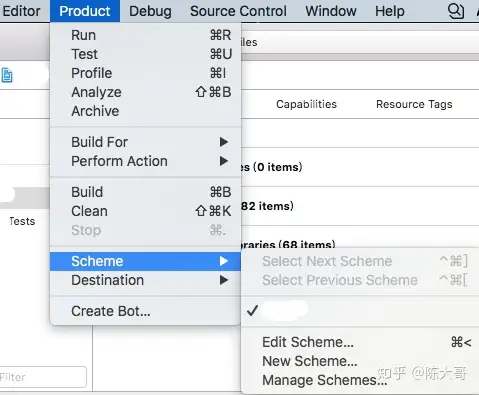Expand the Perform Action submenu arrow
Image resolution: width=479 pixels, height=395 pixels.
(x=224, y=161)
